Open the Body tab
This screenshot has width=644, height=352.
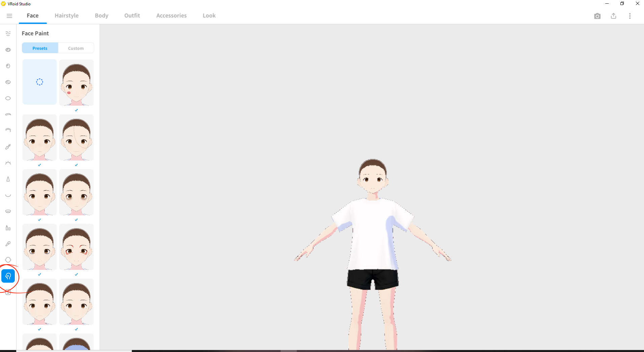102,15
